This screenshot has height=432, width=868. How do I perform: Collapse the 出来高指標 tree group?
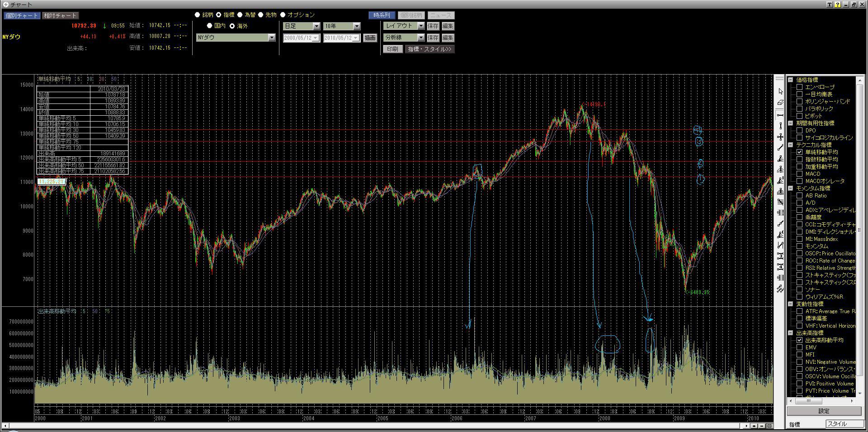(791, 333)
